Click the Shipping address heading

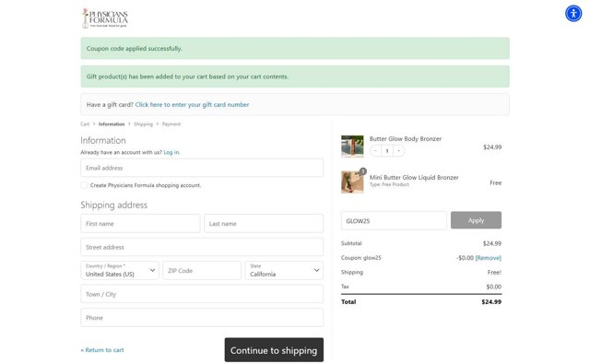113,205
